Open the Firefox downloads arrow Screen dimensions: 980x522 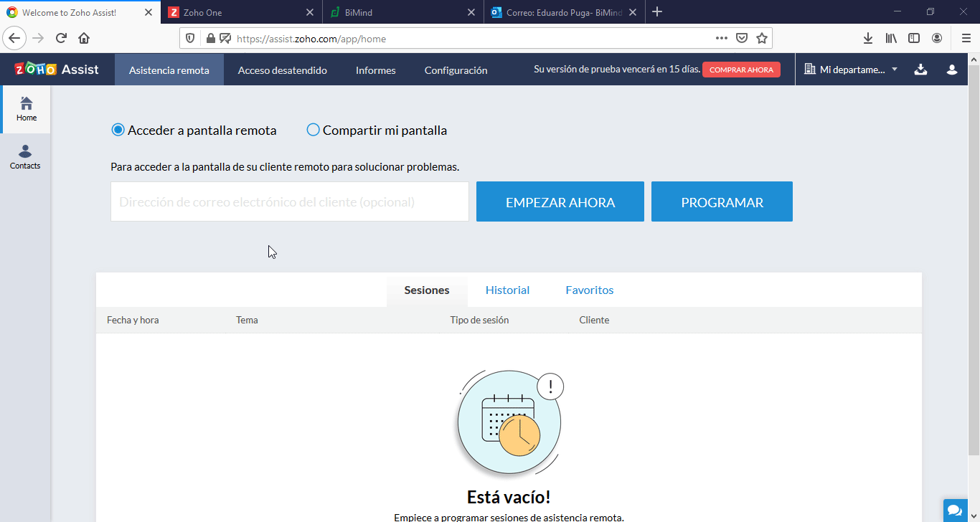pyautogui.click(x=868, y=39)
